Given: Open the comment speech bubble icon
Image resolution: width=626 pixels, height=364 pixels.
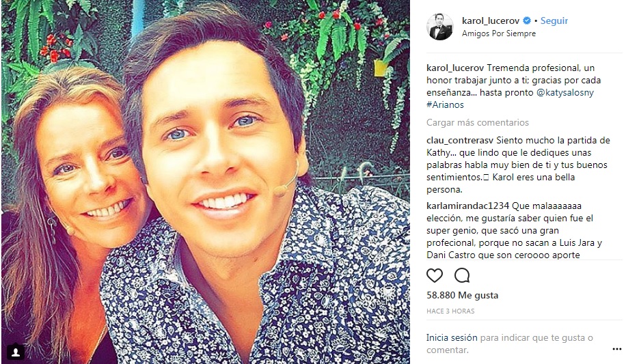Looking at the screenshot, I should coord(461,275).
